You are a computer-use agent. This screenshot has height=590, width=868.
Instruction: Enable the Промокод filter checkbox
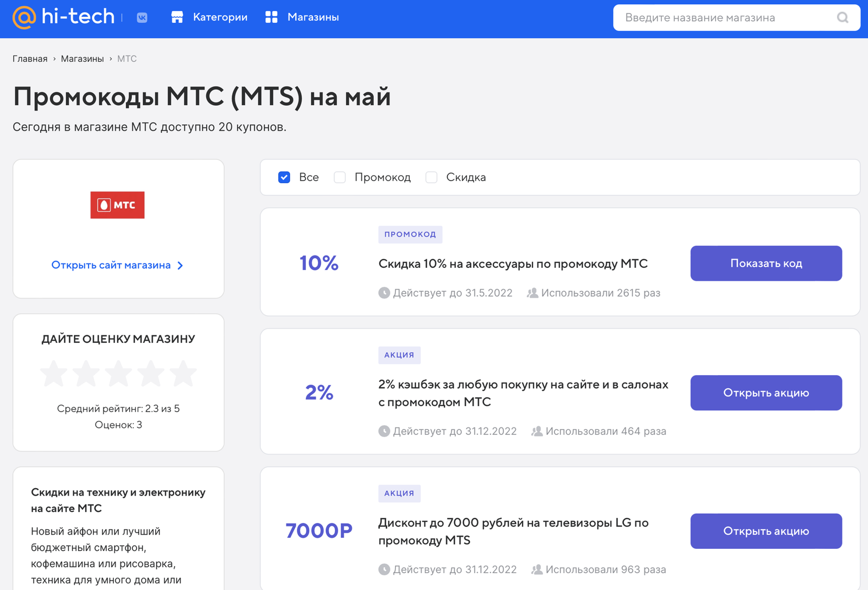340,177
